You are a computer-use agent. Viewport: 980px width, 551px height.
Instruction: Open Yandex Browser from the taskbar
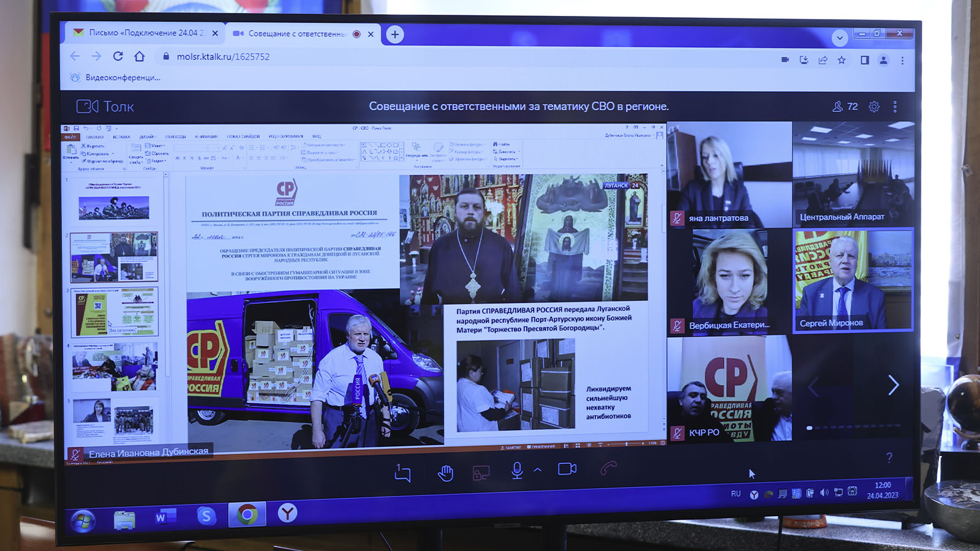coord(287,514)
